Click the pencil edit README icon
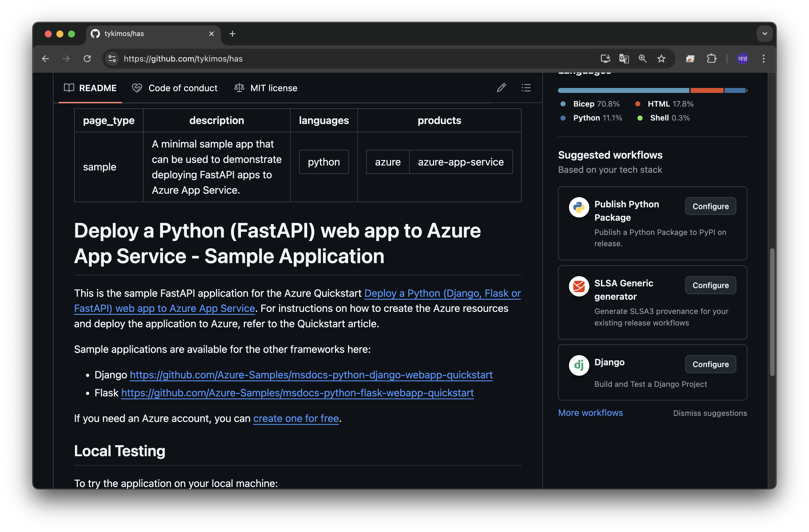Screen dimensions: 809x532 [501, 88]
